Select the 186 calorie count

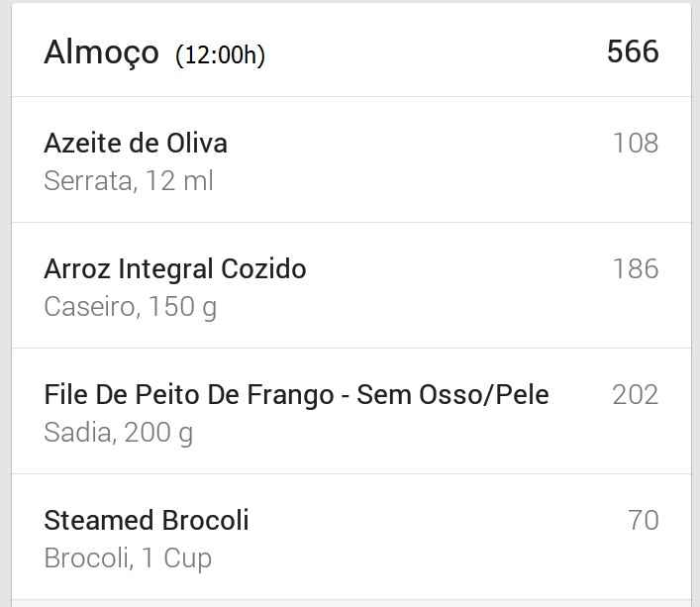click(636, 269)
